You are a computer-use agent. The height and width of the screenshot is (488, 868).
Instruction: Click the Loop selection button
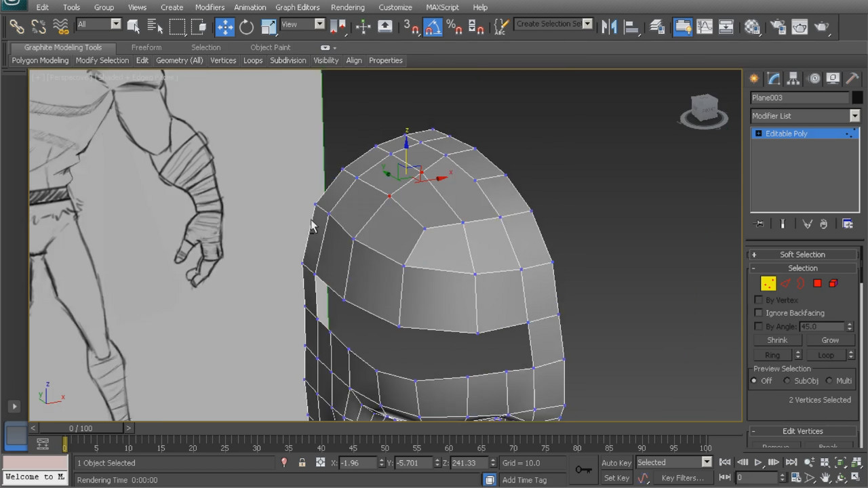pyautogui.click(x=825, y=355)
